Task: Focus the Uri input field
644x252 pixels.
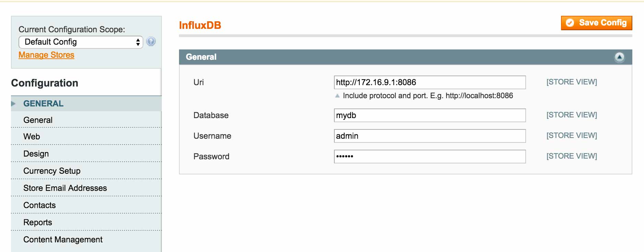Action: coord(430,82)
